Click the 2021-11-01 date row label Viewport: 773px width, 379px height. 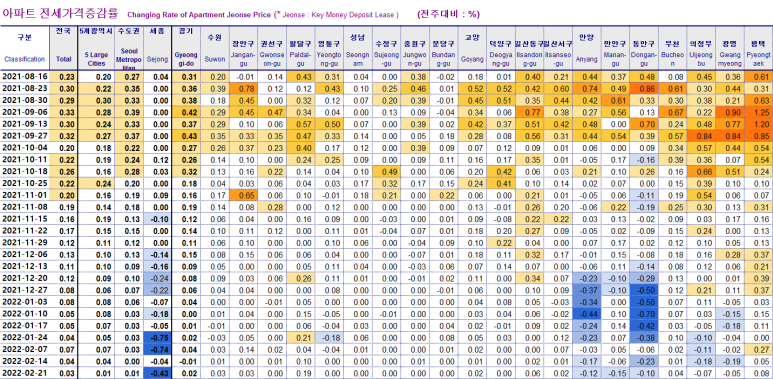coord(25,195)
